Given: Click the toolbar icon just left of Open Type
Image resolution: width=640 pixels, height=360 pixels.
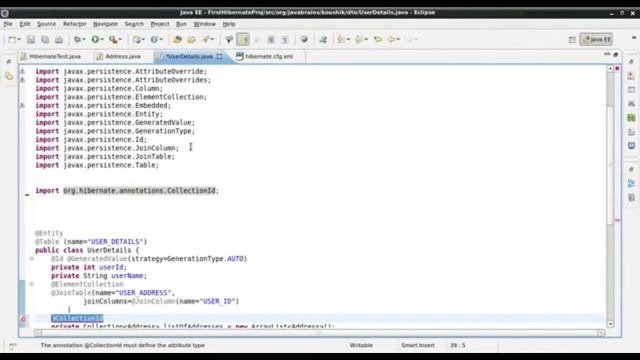Looking at the screenshot, I should [x=154, y=40].
